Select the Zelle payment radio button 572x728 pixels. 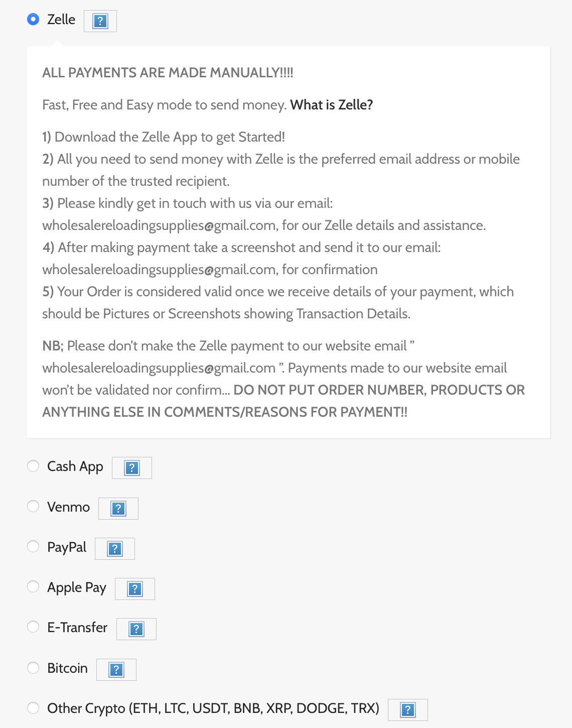coord(33,19)
